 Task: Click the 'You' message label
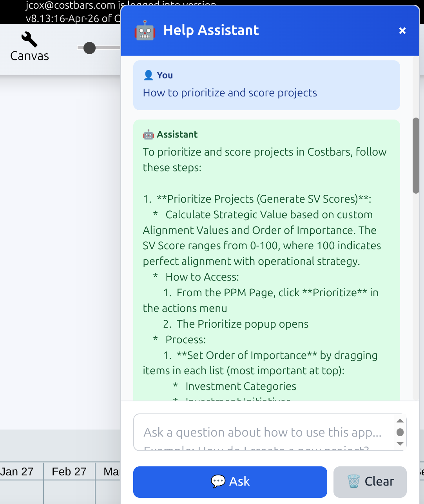pos(165,75)
